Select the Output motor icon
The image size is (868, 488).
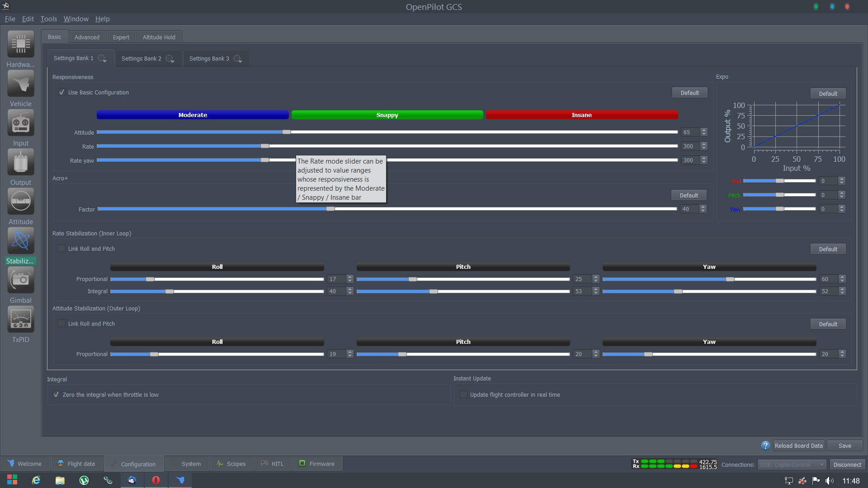pyautogui.click(x=21, y=162)
